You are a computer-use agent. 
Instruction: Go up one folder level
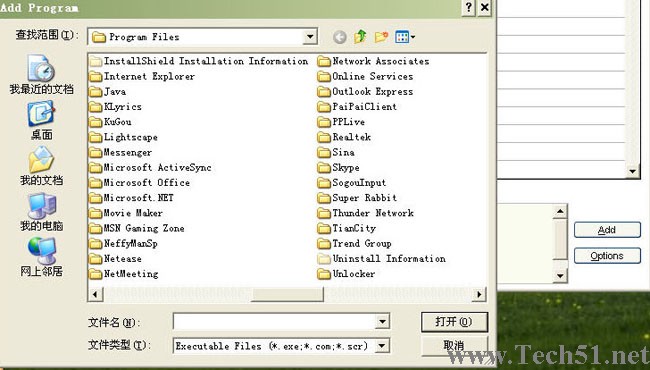click(x=360, y=37)
